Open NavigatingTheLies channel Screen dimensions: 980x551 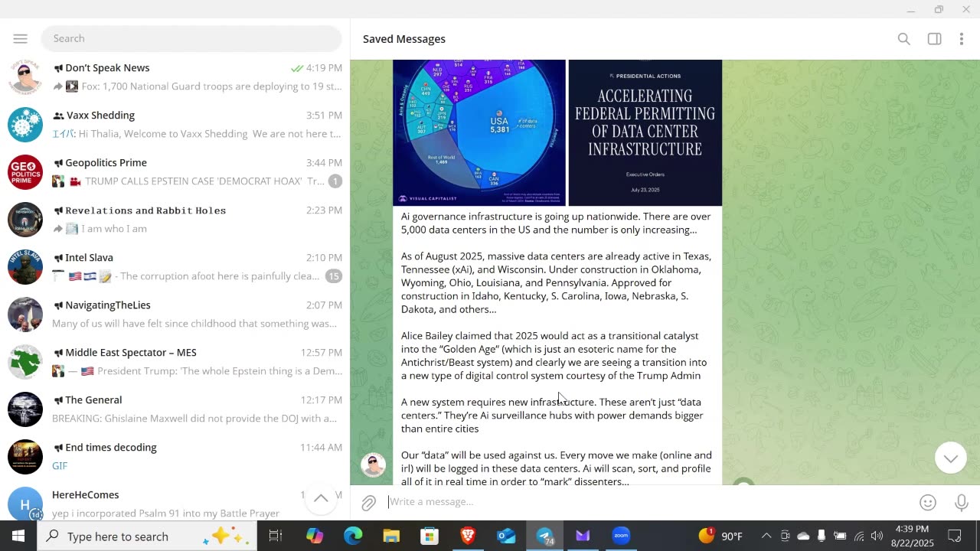[x=175, y=315]
